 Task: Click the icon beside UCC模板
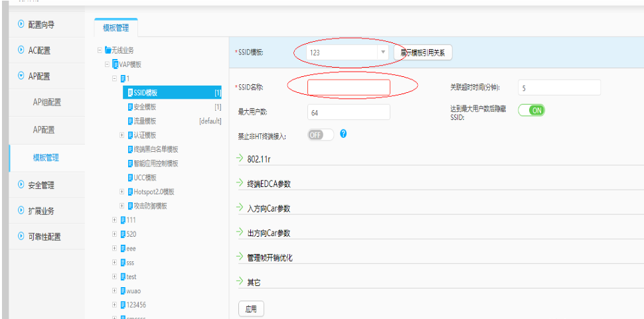pyautogui.click(x=130, y=178)
